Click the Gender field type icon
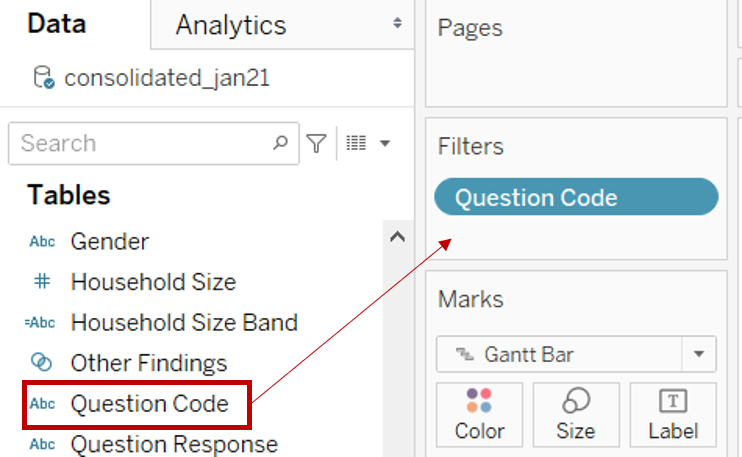Screen dimensions: 742x457 [x=42, y=242]
